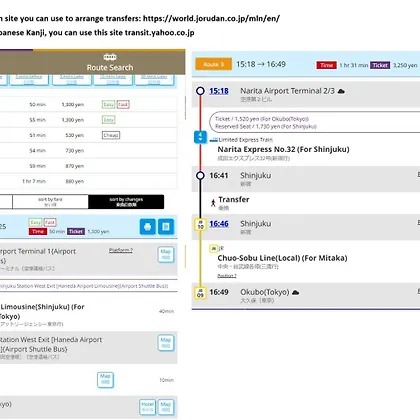420x420 pixels.
Task: Print the route with the blue printer icon
Action: click(x=147, y=227)
